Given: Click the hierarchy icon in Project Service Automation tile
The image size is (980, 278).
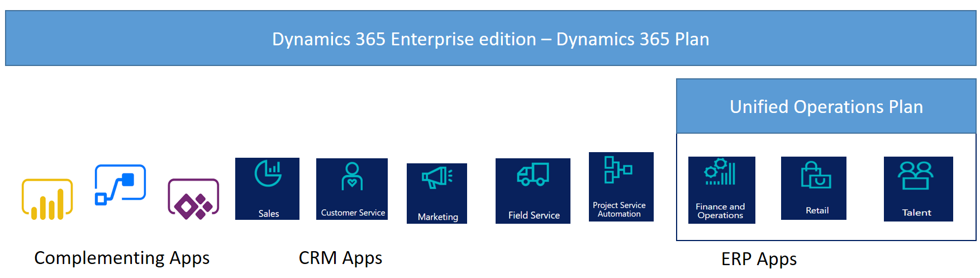Looking at the screenshot, I should point(618,169).
